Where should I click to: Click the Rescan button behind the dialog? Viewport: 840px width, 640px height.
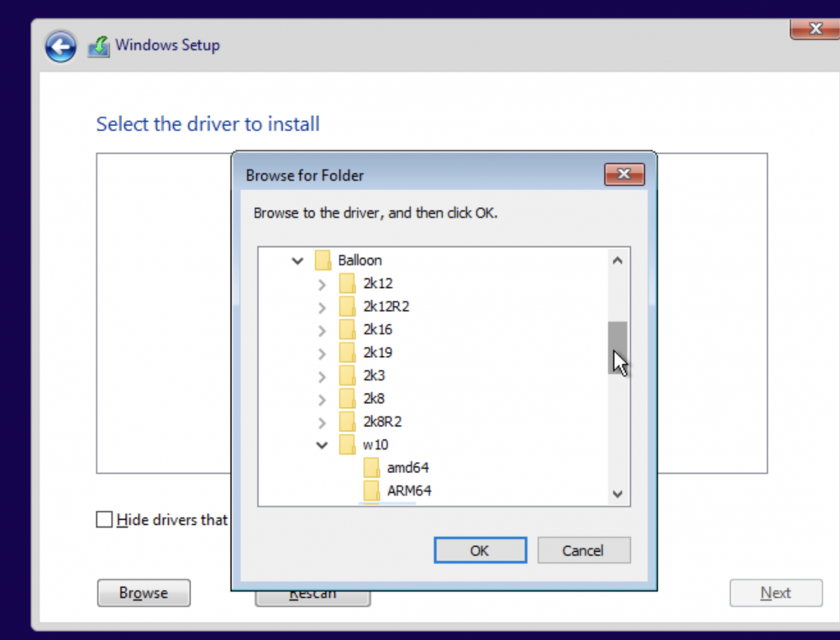pos(312,598)
